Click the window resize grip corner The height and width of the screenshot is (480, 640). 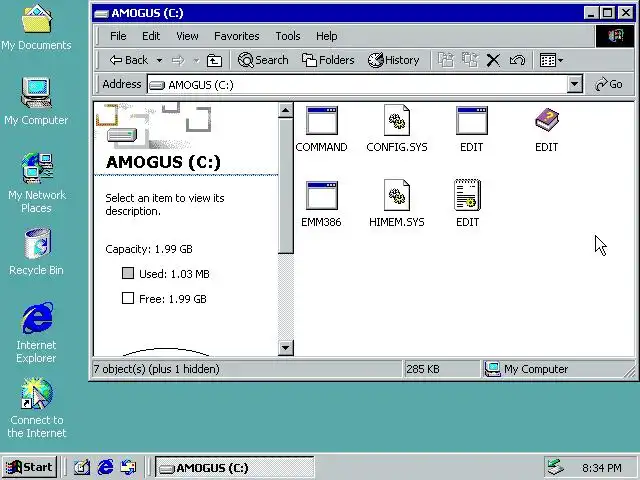pos(630,371)
